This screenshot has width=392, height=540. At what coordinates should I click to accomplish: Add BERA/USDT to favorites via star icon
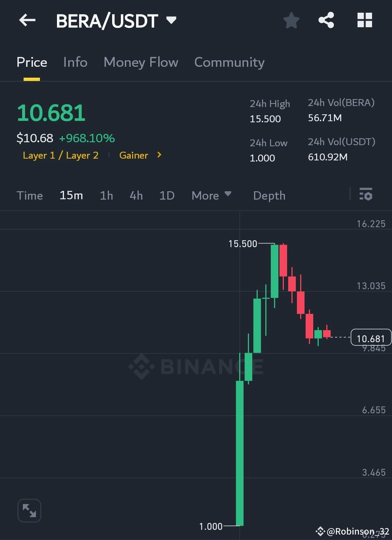291,20
